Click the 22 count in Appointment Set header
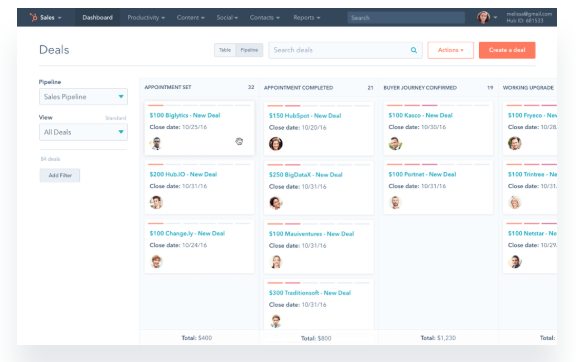The image size is (576, 362). pos(251,87)
